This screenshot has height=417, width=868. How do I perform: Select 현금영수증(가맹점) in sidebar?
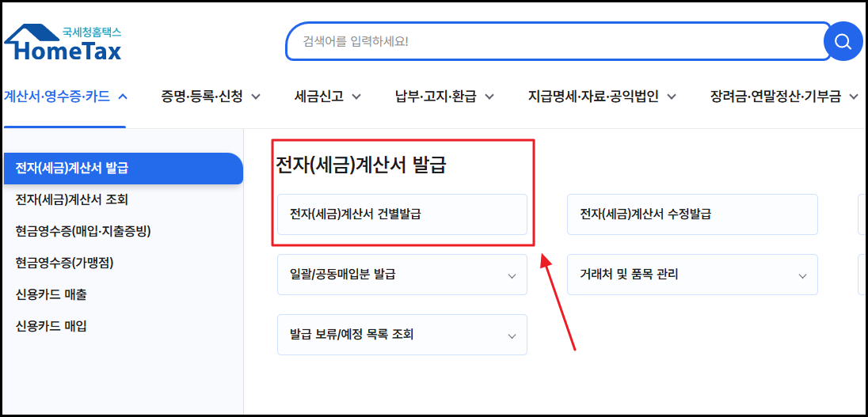click(x=64, y=263)
